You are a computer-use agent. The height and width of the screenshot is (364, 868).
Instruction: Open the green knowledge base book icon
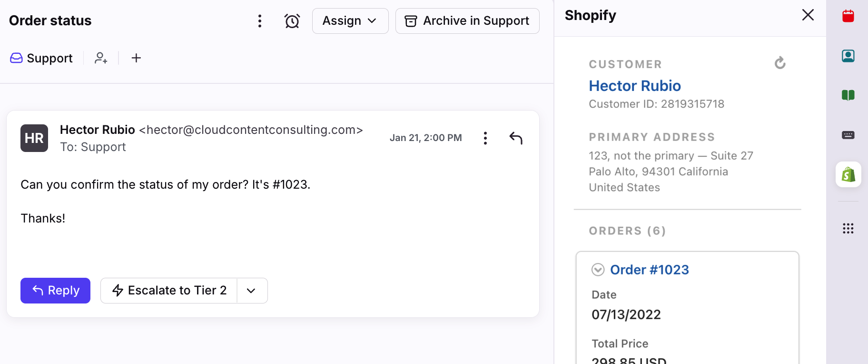point(848,95)
